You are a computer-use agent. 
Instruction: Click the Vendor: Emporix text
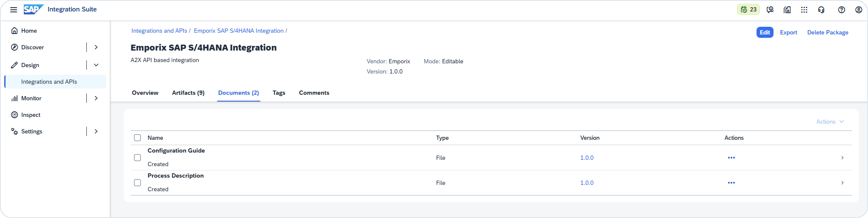coord(388,61)
